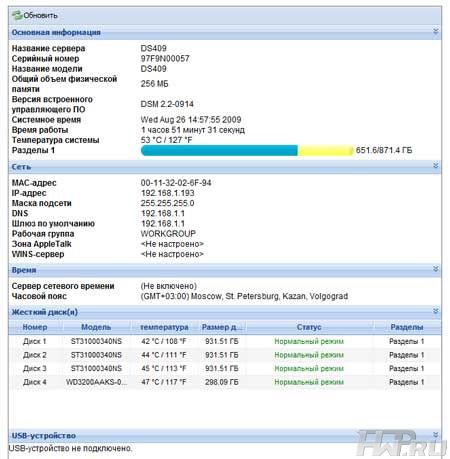Screen dimensions: 450x459
Task: Click the WD3200AAKS-0... model cell
Action: [x=96, y=382]
